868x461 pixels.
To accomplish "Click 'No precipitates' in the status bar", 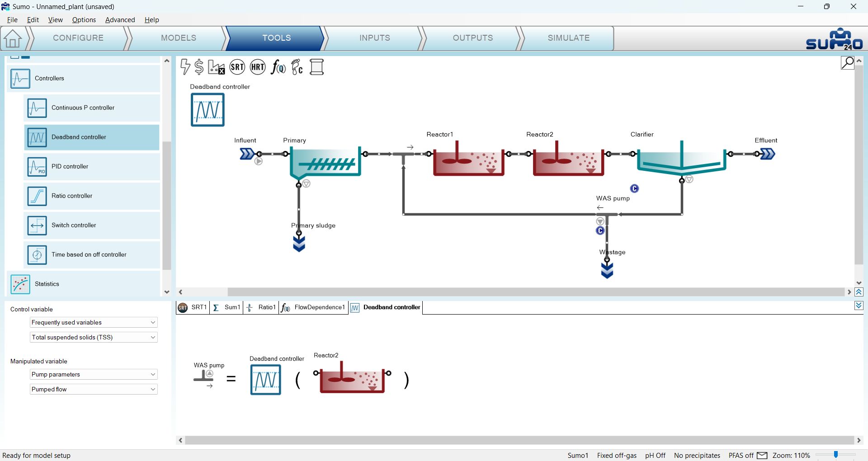I will click(697, 455).
